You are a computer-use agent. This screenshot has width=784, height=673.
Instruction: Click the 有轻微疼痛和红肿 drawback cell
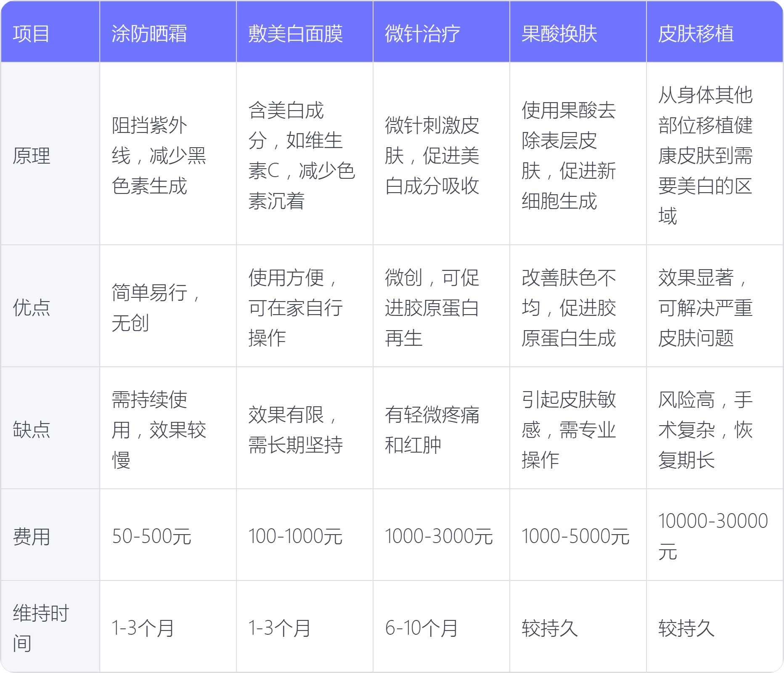pos(432,429)
